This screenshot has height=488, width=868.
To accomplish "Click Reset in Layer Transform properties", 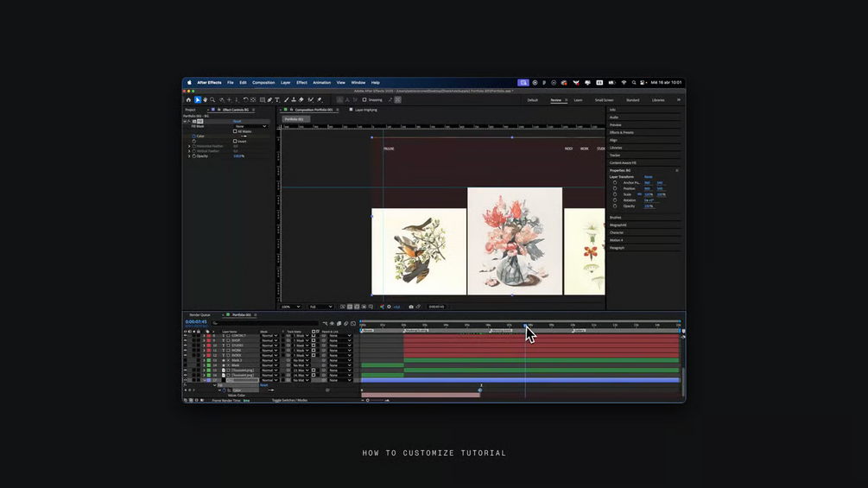I will (649, 177).
